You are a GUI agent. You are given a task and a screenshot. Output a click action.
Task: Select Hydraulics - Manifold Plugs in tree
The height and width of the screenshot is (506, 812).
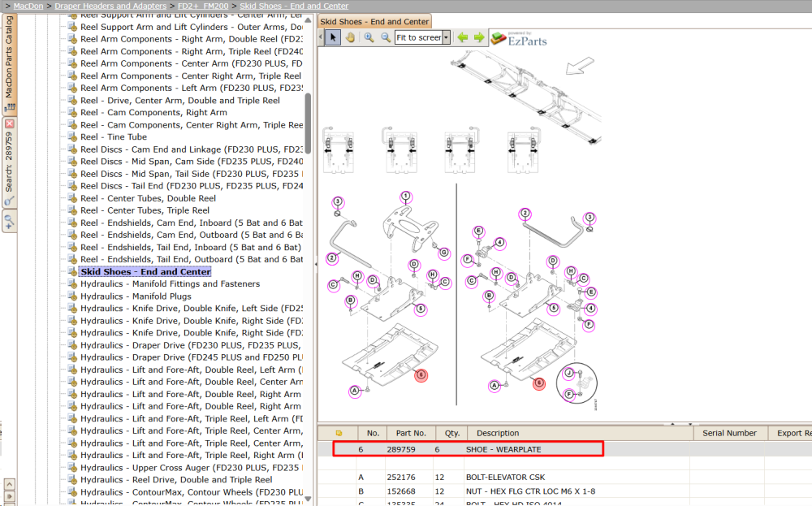136,296
